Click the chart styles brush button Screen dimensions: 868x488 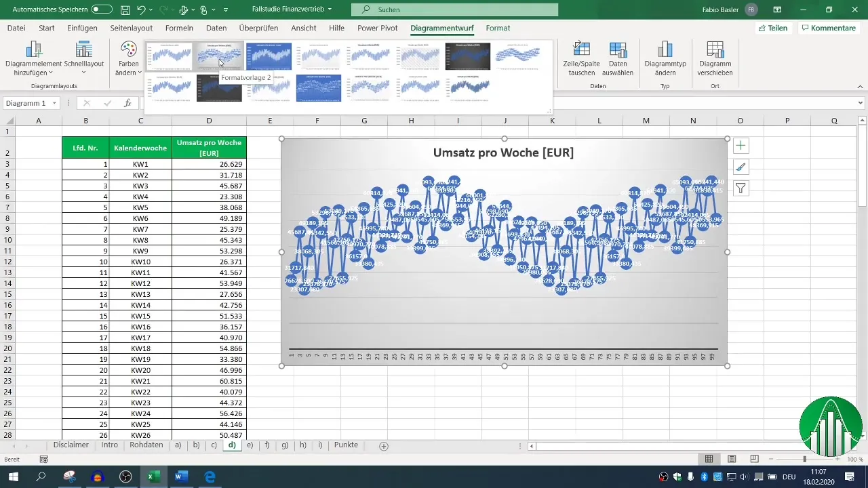pyautogui.click(x=741, y=167)
